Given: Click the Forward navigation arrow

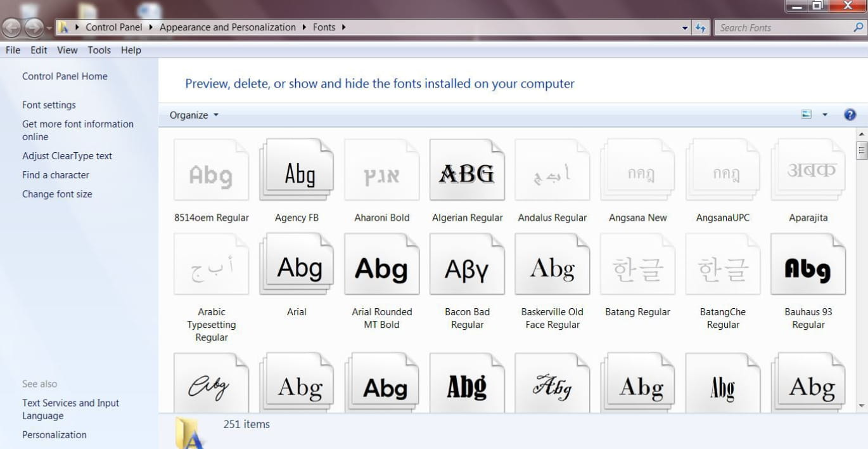Looking at the screenshot, I should tap(34, 27).
